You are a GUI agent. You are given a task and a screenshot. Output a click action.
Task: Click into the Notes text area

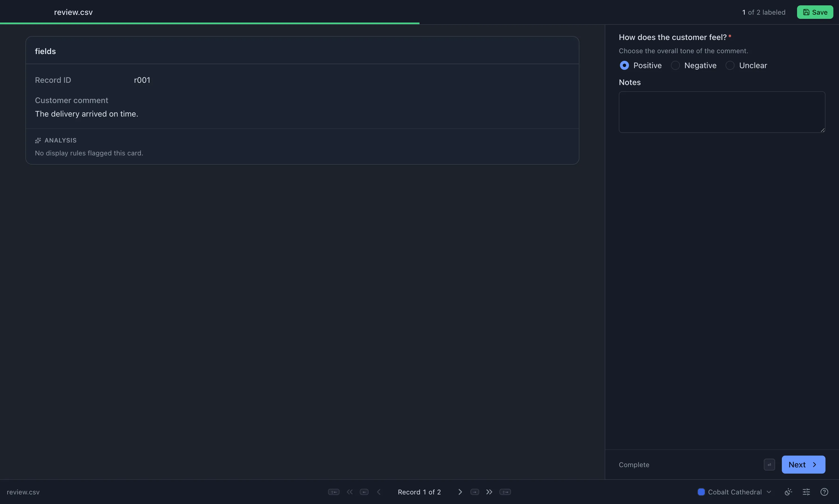pos(722,112)
